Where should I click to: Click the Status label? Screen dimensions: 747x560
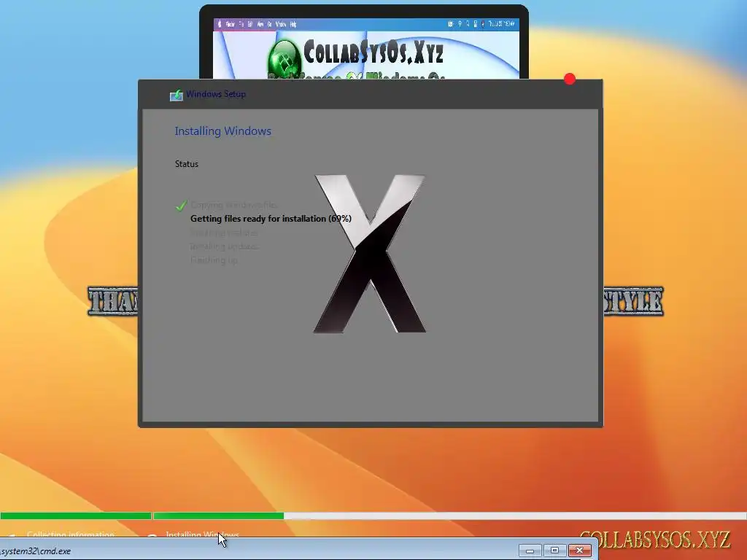(186, 164)
